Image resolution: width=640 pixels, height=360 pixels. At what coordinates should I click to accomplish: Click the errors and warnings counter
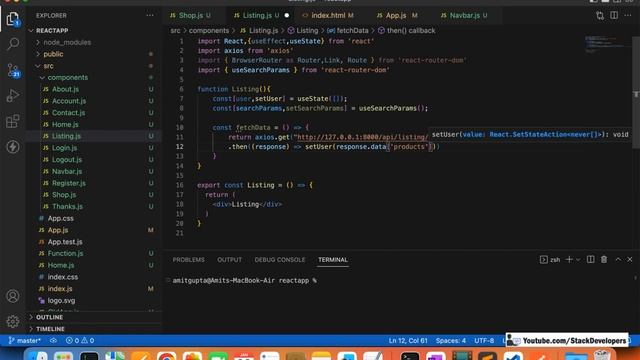(80, 340)
